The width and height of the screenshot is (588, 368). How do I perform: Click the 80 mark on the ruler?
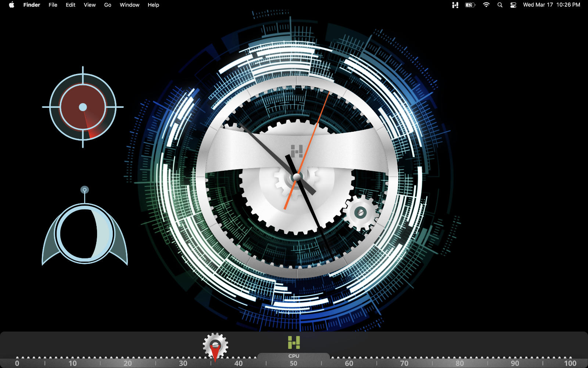point(459,363)
